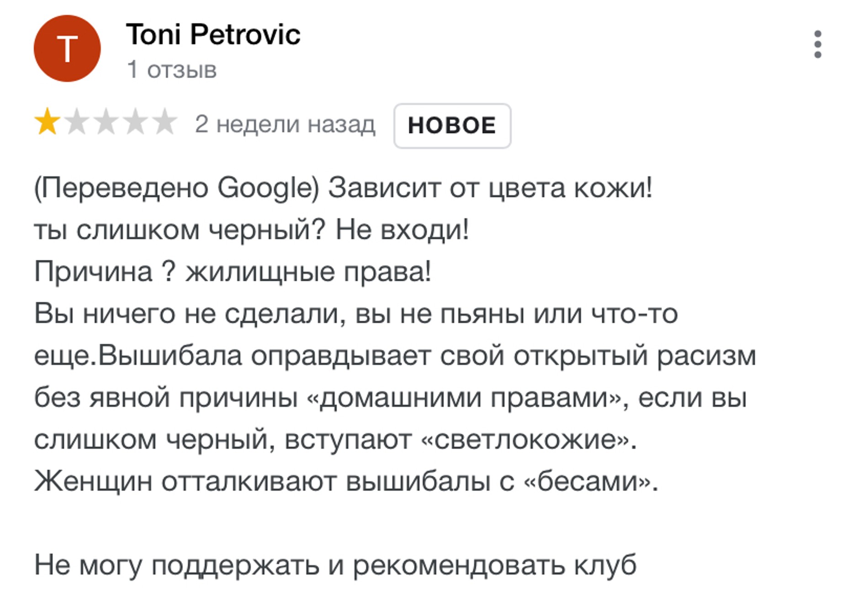This screenshot has height=612, width=868.
Task: Click the "2 недели назад" timestamp
Action: [285, 124]
